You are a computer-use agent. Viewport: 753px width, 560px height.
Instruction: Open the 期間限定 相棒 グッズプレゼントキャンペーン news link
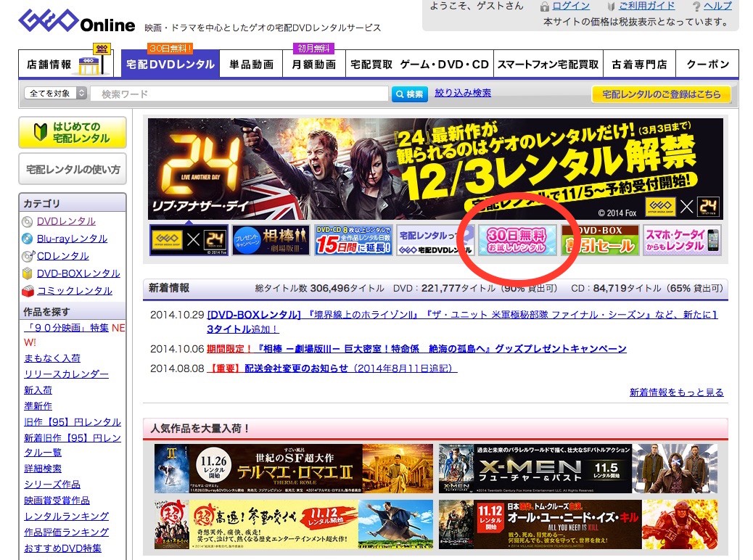[x=416, y=348]
